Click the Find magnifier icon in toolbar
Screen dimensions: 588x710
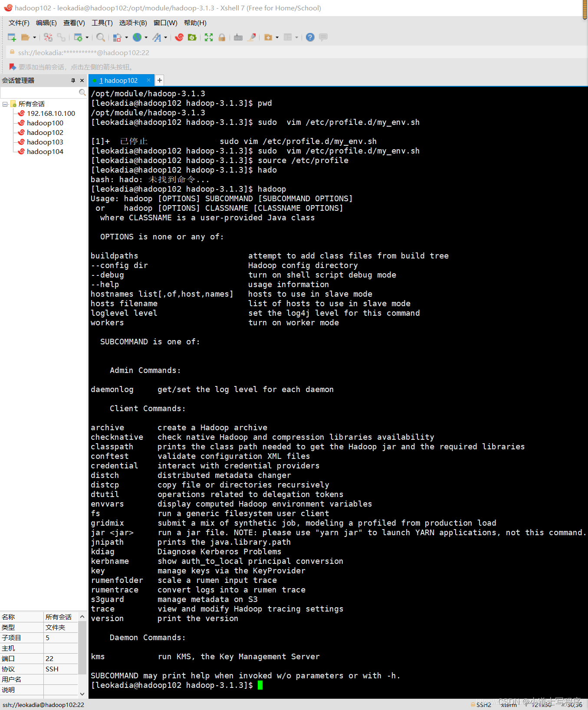101,37
